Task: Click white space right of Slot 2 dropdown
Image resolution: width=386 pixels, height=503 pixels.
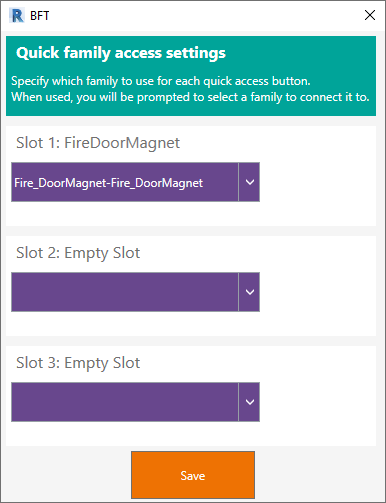Action: pos(318,292)
